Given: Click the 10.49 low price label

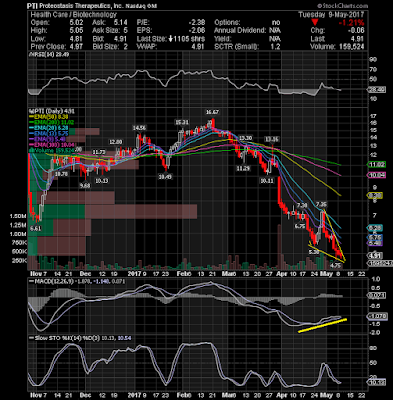Looking at the screenshot, I should click(165, 177).
